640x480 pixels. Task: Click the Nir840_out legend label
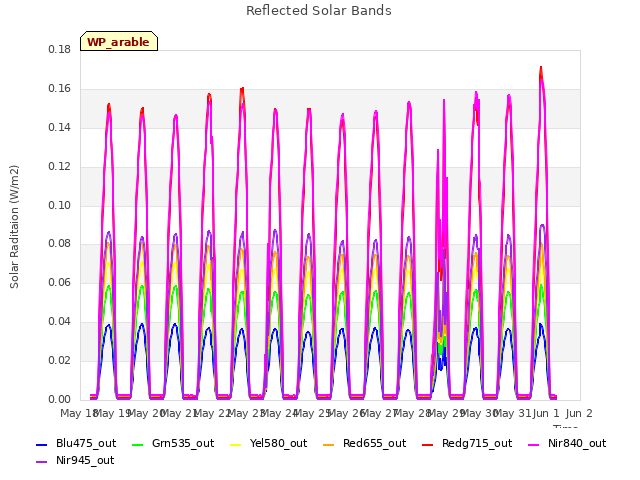577,443
